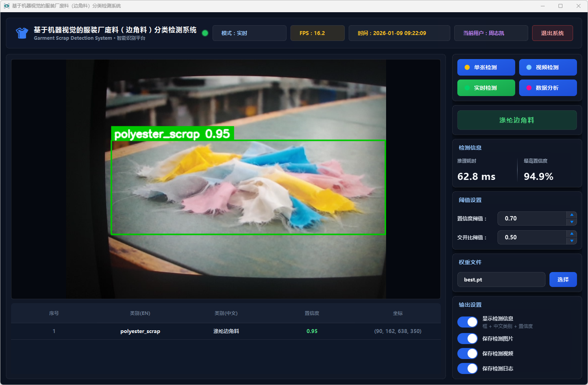Image resolution: width=588 pixels, height=385 pixels.
Task: Disable saving detection images
Action: pyautogui.click(x=468, y=339)
